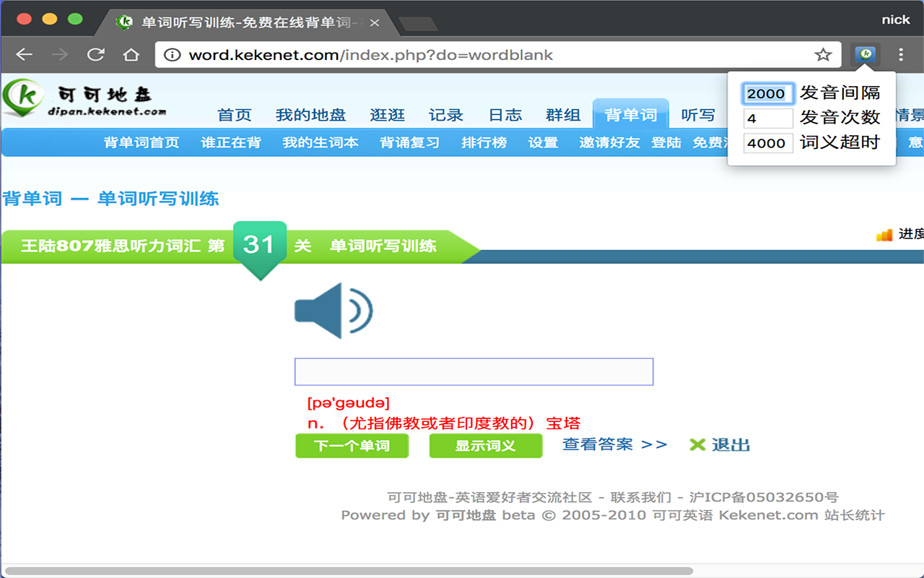This screenshot has width=924, height=578.
Task: Bookmark this page with the star
Action: click(x=823, y=55)
